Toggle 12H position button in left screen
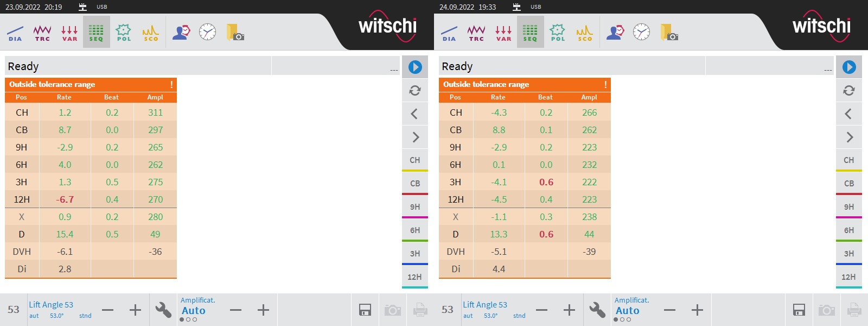Screen dimensions: 868x326 [x=415, y=277]
